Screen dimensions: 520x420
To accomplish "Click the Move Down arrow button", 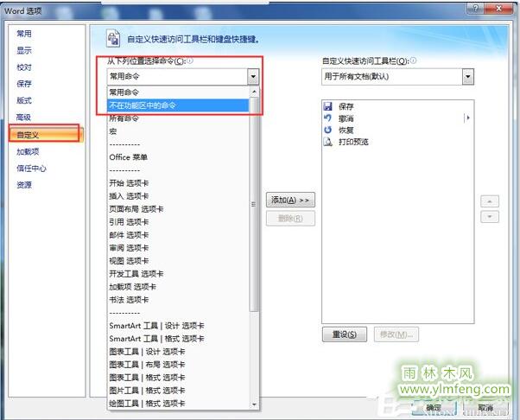I will click(x=490, y=217).
